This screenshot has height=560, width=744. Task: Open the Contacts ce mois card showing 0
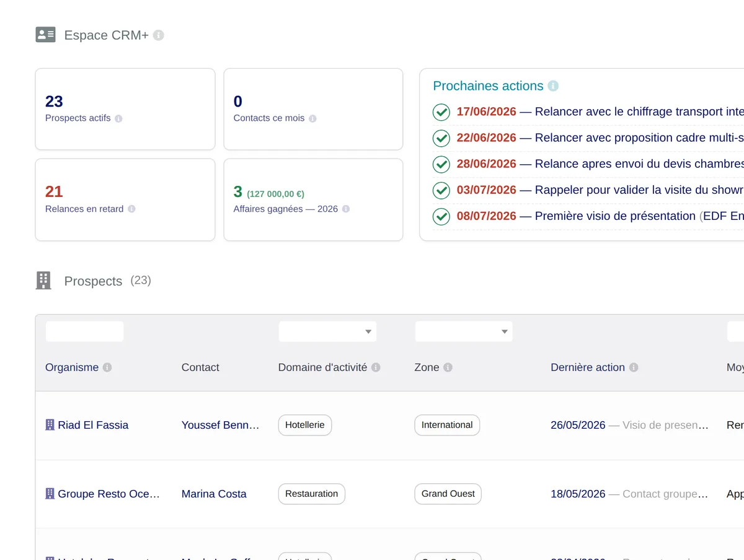tap(313, 109)
